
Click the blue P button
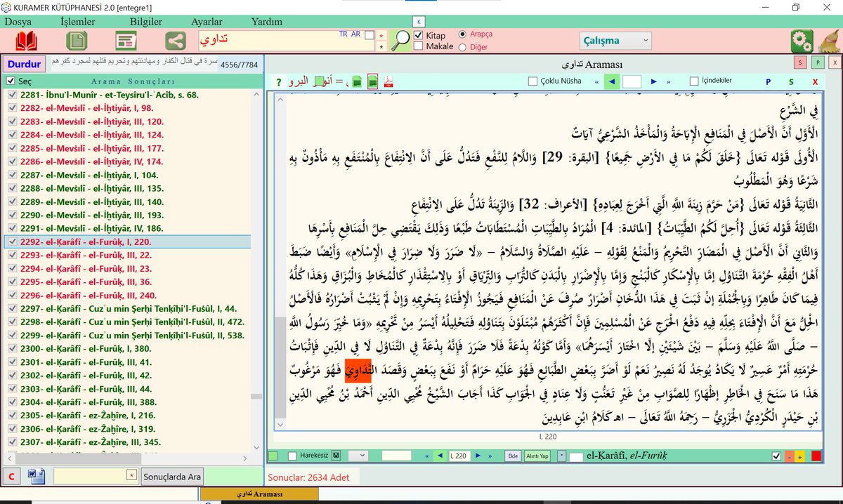click(x=769, y=81)
